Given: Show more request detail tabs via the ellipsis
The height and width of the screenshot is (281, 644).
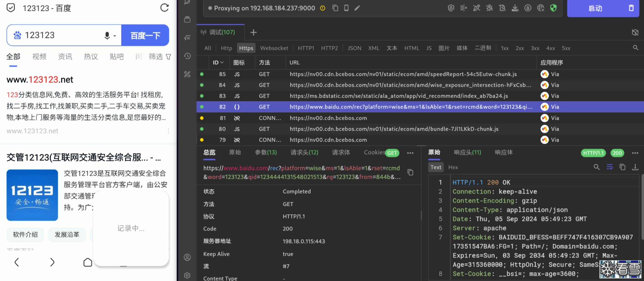Looking at the screenshot, I should click(410, 153).
